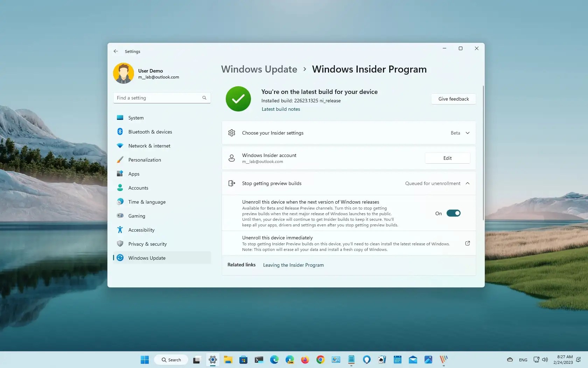The width and height of the screenshot is (588, 368).
Task: Open File Explorer from the taskbar
Action: (x=228, y=360)
